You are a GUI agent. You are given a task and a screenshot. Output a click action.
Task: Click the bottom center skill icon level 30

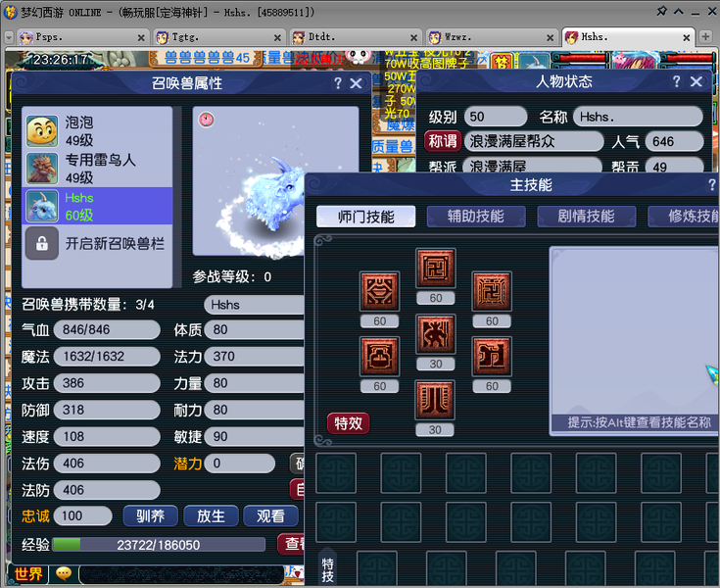(x=435, y=400)
